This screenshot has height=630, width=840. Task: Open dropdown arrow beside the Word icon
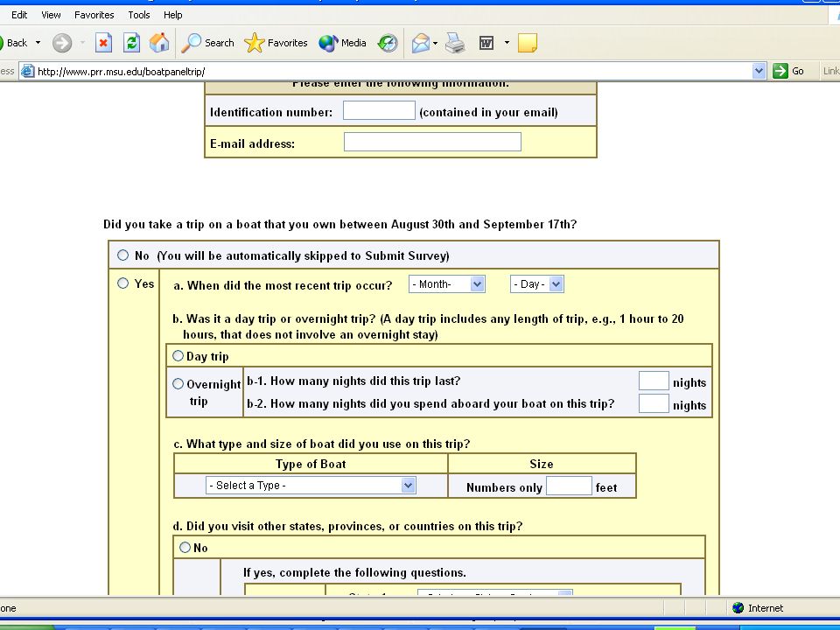click(507, 43)
